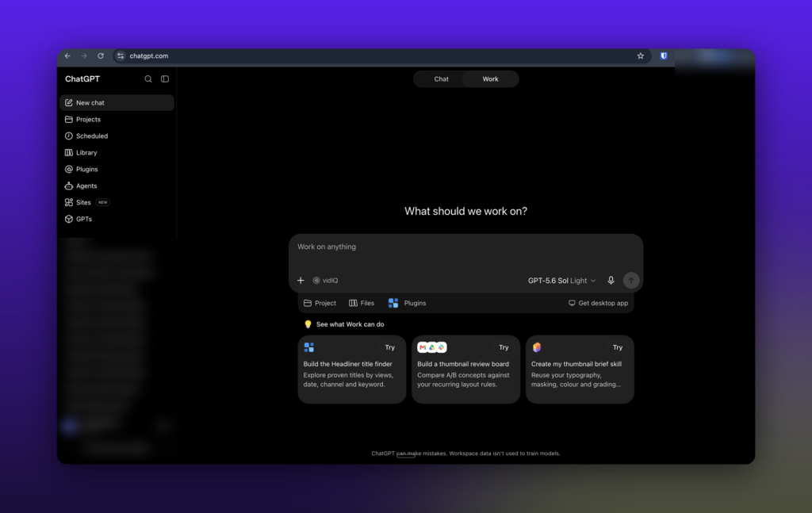The height and width of the screenshot is (513, 812).
Task: Click the Gmail and Drive icons on review board card
Action: [x=432, y=347]
